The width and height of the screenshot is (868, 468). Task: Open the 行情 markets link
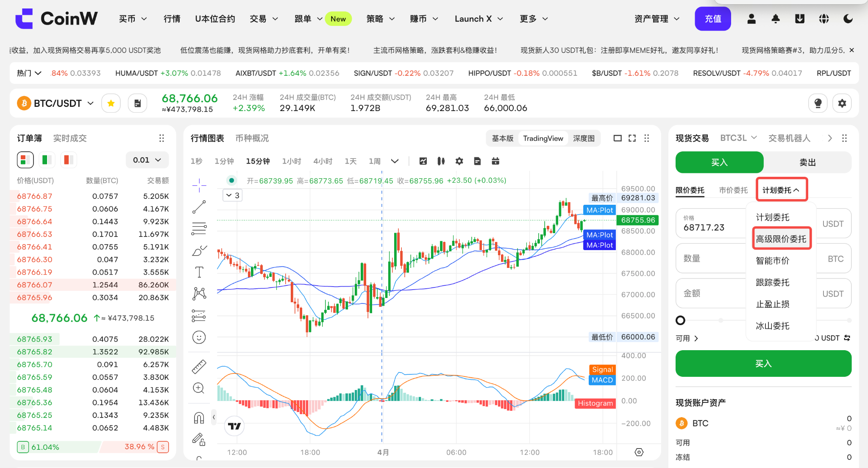coord(172,19)
